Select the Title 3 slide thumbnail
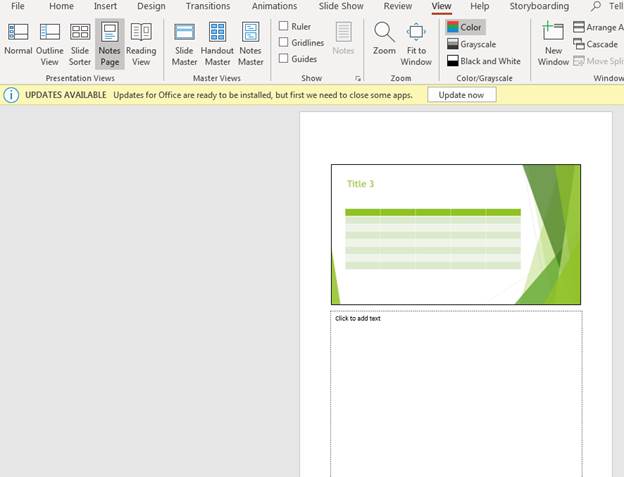This screenshot has height=477, width=624. (x=456, y=234)
